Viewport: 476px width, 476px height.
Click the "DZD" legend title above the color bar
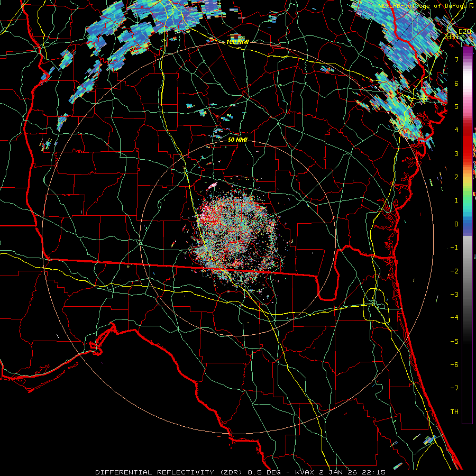[x=464, y=32]
